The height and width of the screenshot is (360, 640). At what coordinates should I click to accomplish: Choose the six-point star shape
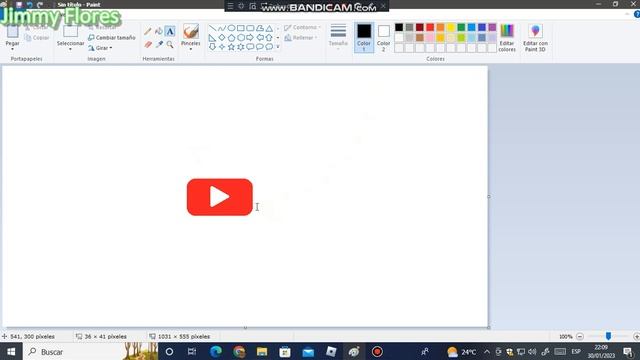(240, 47)
